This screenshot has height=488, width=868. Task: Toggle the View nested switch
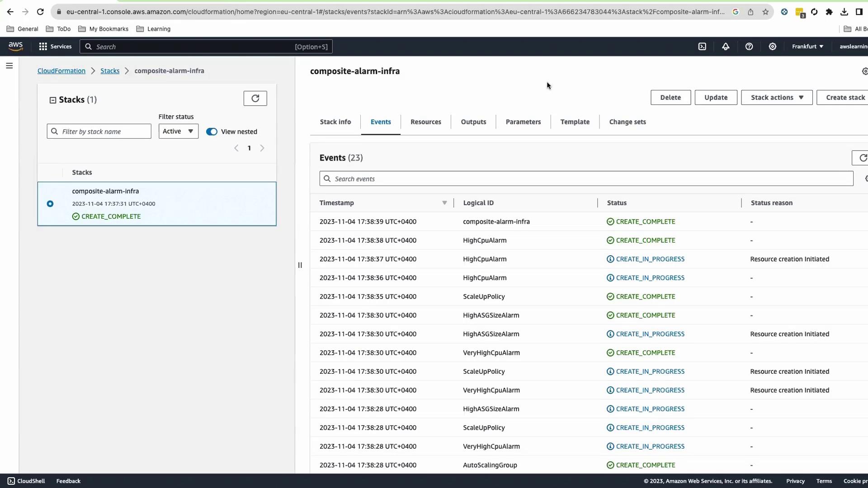212,131
